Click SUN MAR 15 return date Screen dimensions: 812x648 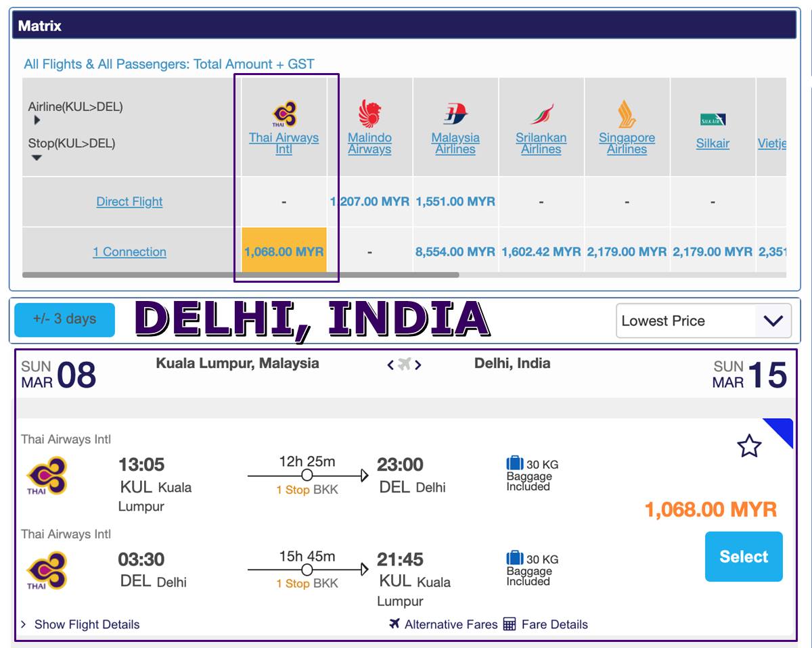750,375
